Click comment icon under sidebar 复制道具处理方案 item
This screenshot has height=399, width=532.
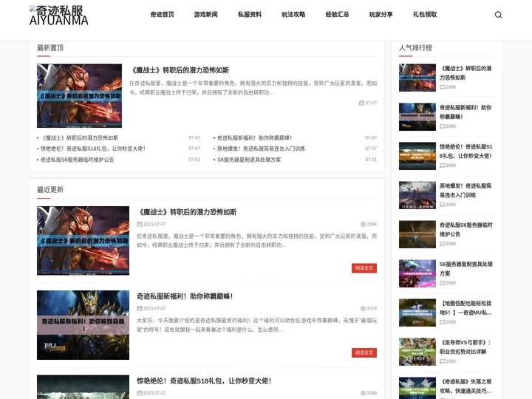click(x=443, y=283)
